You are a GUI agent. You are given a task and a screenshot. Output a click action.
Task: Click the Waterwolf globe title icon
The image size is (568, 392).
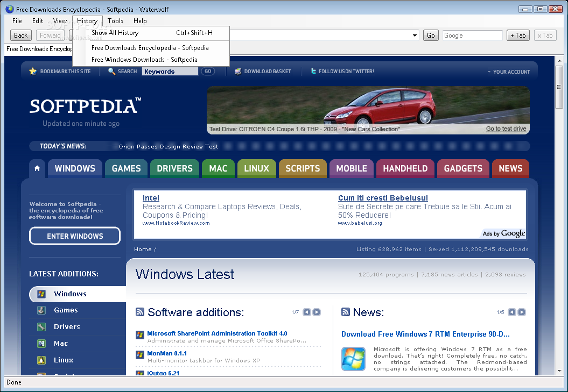[x=9, y=9]
